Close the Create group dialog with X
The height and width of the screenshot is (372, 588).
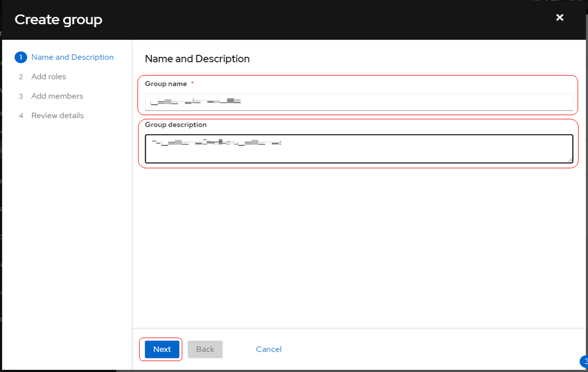point(559,18)
